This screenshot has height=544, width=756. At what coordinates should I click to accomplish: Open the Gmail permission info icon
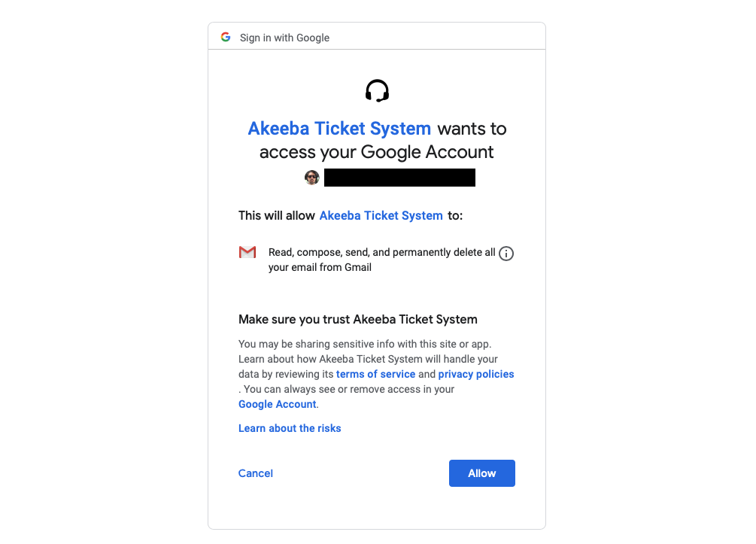pyautogui.click(x=506, y=254)
